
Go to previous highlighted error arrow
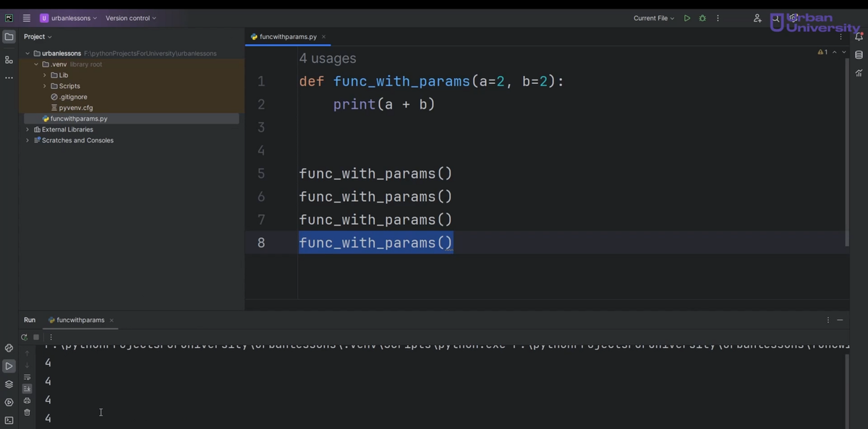tap(835, 52)
